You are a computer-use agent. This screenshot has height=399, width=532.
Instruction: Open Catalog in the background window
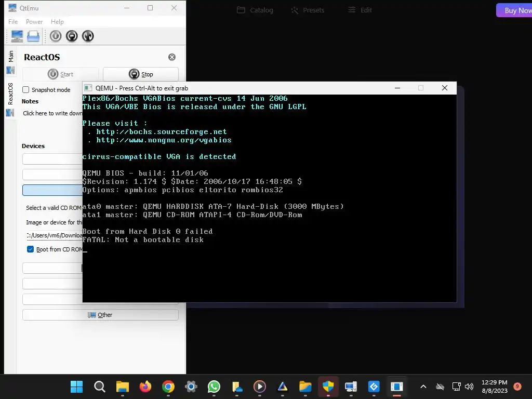(255, 10)
